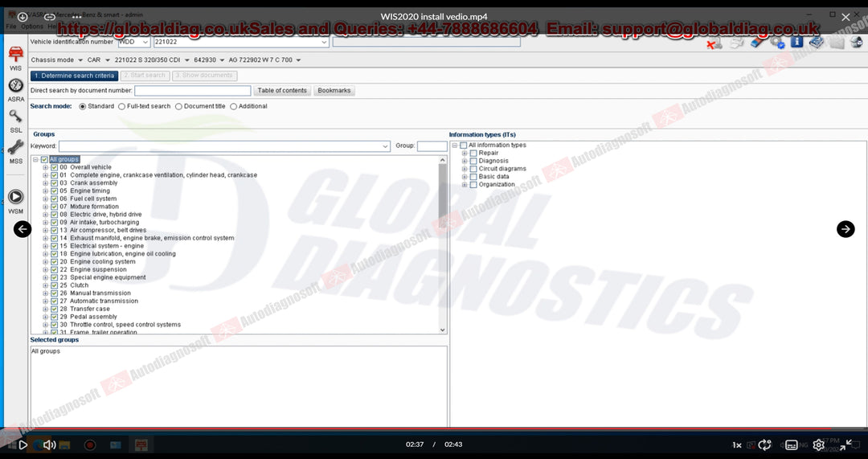868x459 pixels.
Task: Check the Circuit diagrams checkbox
Action: pyautogui.click(x=473, y=169)
